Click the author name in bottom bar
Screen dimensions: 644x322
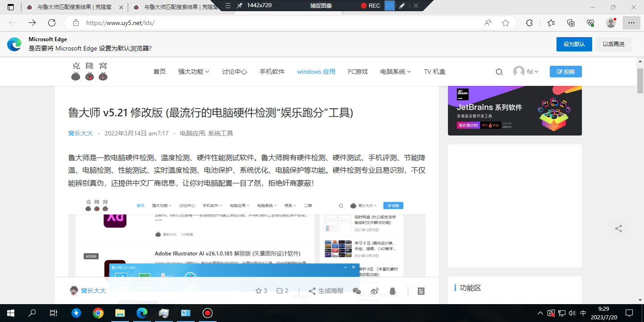(93, 291)
